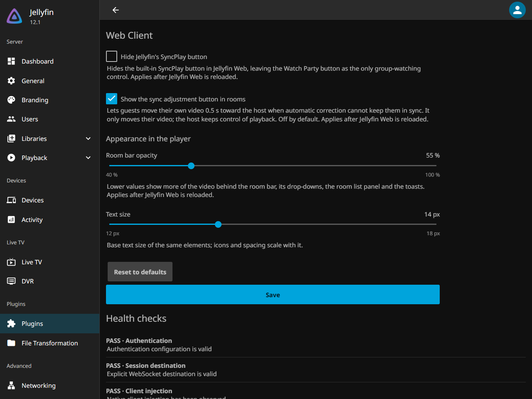532x399 pixels.
Task: Click the DVR list icon
Action: (x=11, y=281)
